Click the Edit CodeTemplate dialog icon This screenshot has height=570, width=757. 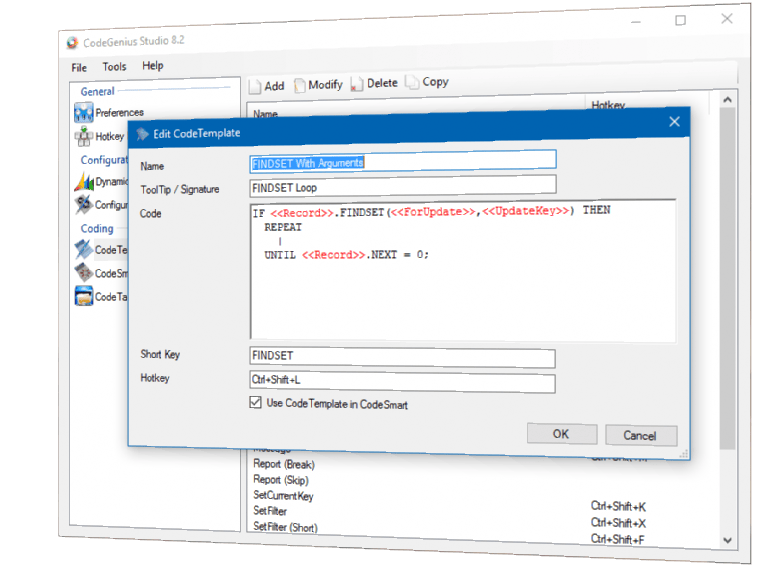pos(142,134)
